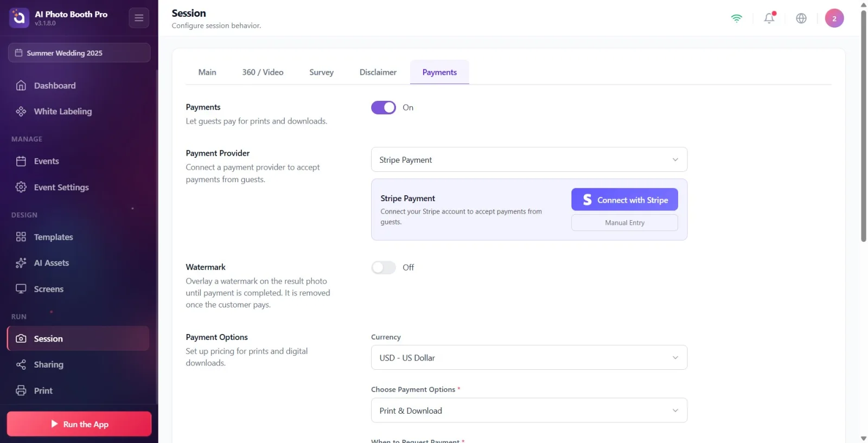The height and width of the screenshot is (443, 868).
Task: Click the 'Configure session behavior.' subtitle
Action: 216,25
